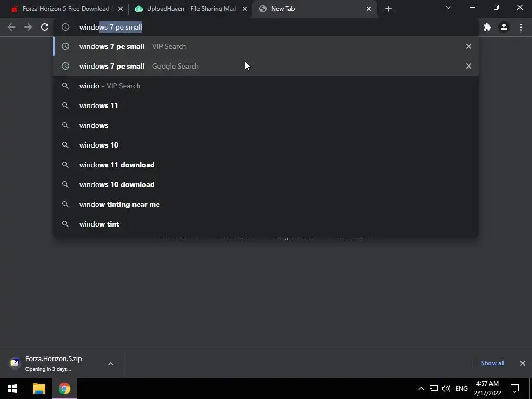The height and width of the screenshot is (399, 532).
Task: Expand Forza.Horizon.5.zip download options arrow
Action: [111, 363]
